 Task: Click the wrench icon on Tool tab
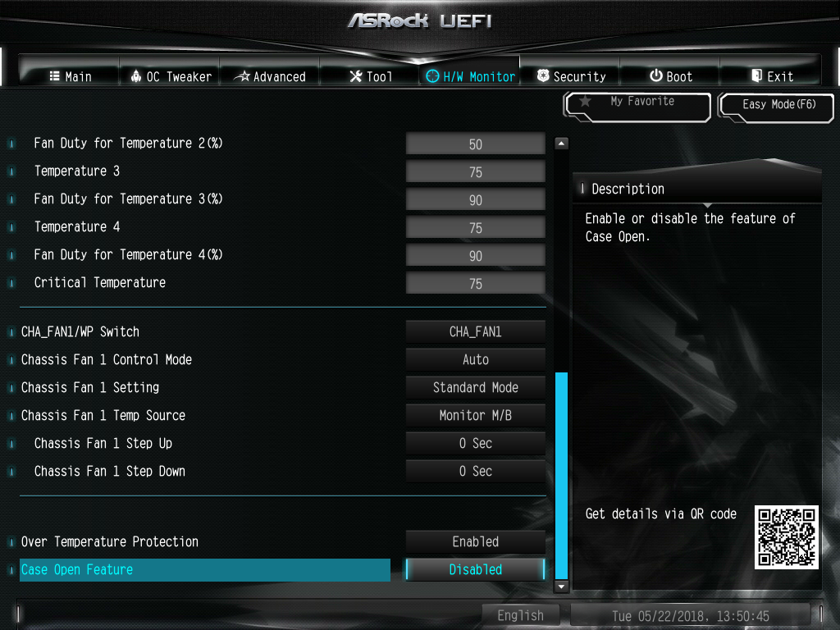[x=356, y=76]
